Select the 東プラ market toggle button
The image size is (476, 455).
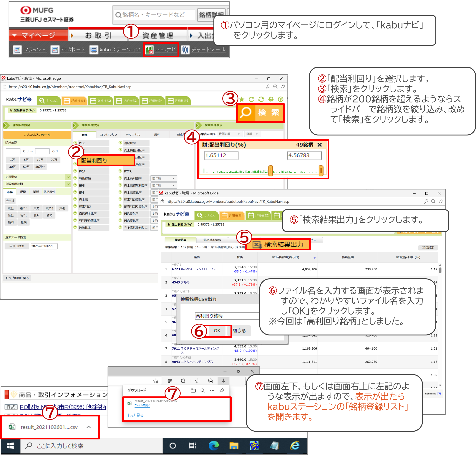(24, 208)
